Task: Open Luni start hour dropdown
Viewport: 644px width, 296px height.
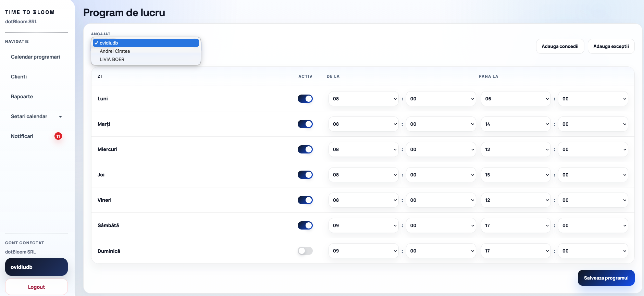Action: pyautogui.click(x=363, y=99)
